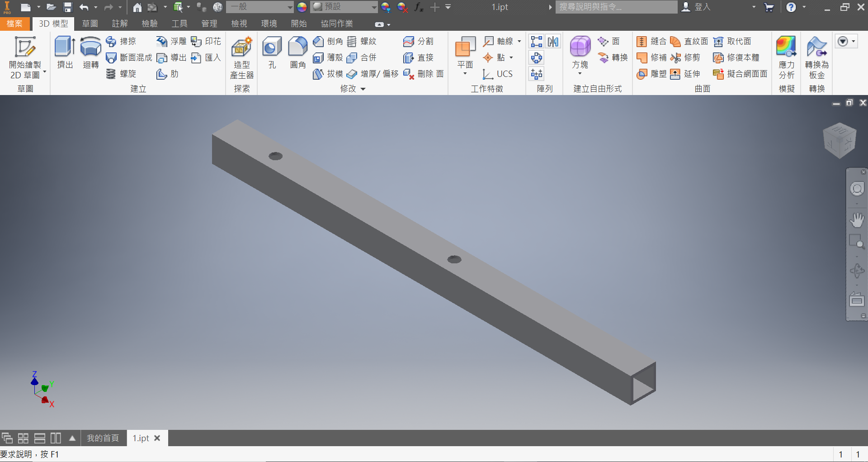
Task: Choose the 圓角 fillet tool
Action: click(297, 52)
